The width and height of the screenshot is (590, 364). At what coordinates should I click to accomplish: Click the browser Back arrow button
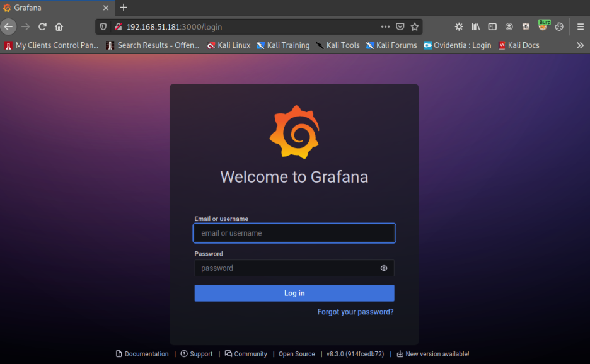(x=8, y=26)
